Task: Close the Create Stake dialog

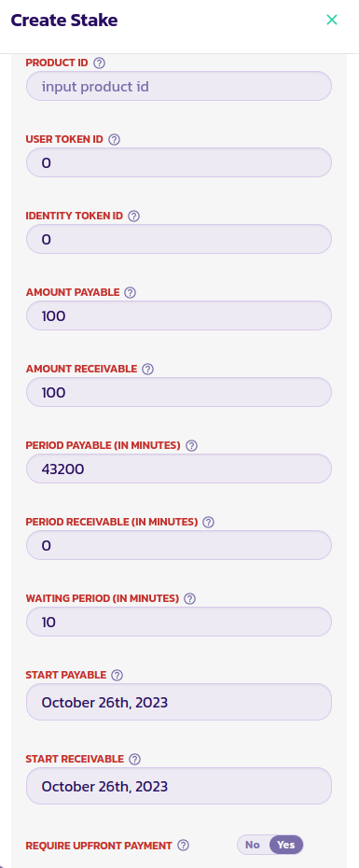Action: tap(332, 20)
